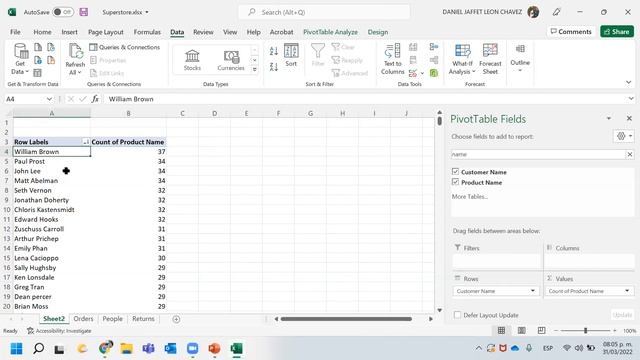This screenshot has width=640, height=360.
Task: Open the Superstore.xlsx file name dropdown
Action: [x=147, y=12]
